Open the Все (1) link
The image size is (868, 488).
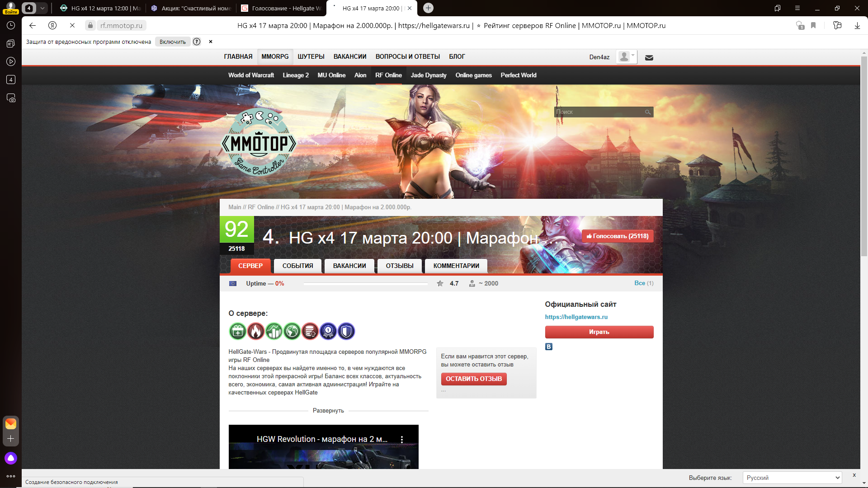tap(644, 283)
